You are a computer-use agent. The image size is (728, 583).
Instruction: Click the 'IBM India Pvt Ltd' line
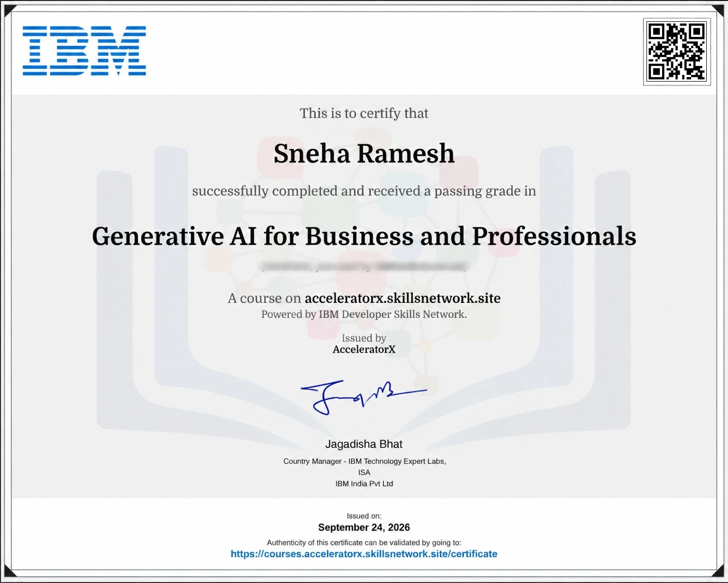click(364, 484)
